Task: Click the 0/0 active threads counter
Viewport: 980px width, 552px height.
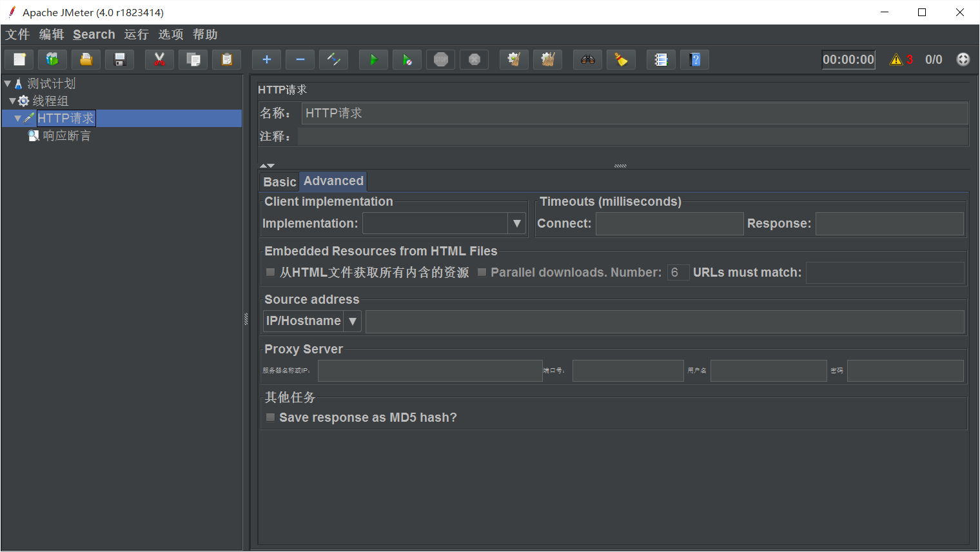Action: click(934, 59)
